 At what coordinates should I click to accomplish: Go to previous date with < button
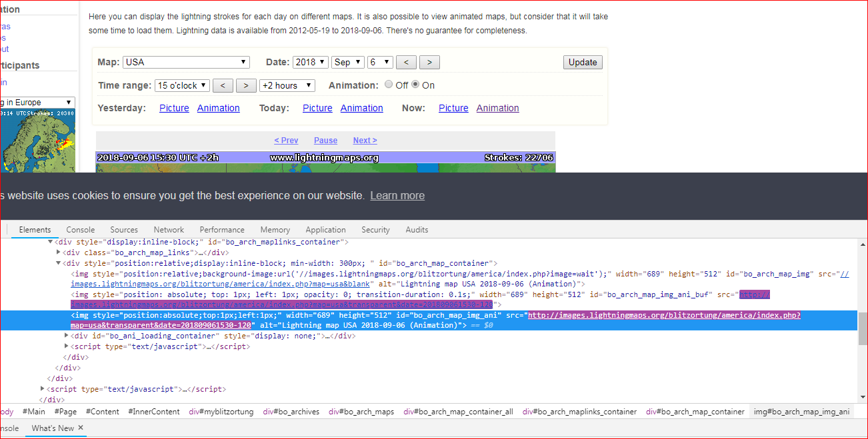(x=406, y=62)
